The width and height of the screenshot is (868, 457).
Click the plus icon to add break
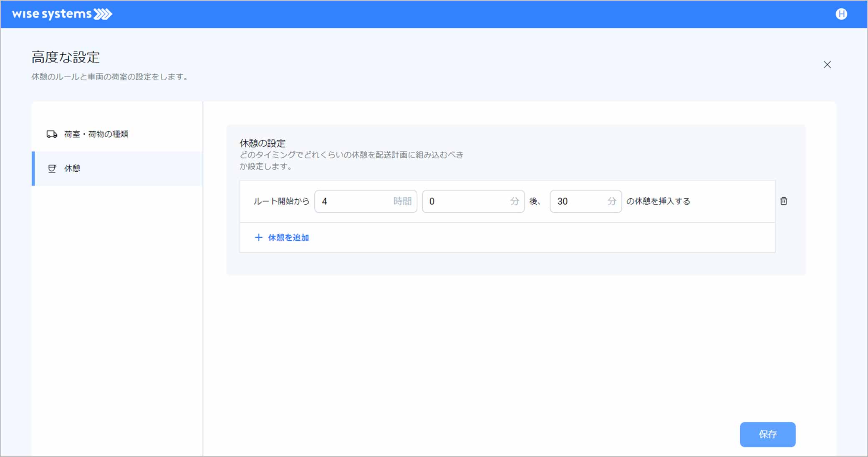tap(258, 238)
